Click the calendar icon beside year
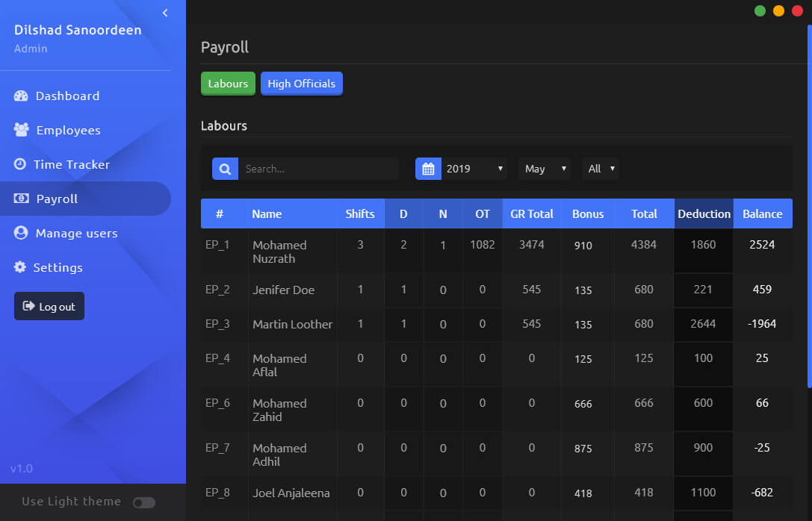812x521 pixels. [428, 169]
